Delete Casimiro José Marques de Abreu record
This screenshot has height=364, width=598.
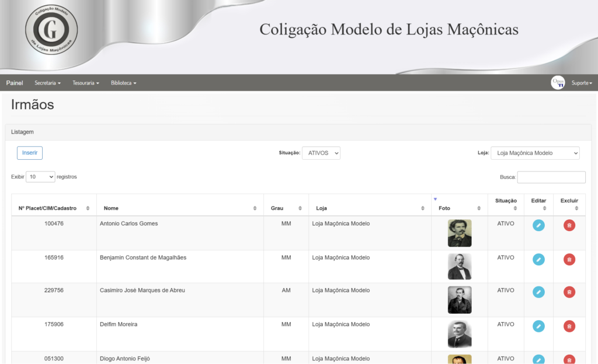(x=569, y=292)
